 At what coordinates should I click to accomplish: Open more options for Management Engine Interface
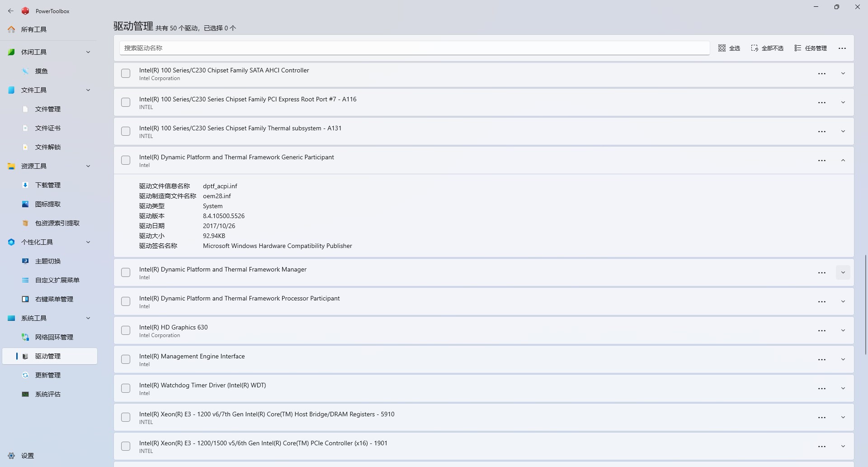[821, 359]
